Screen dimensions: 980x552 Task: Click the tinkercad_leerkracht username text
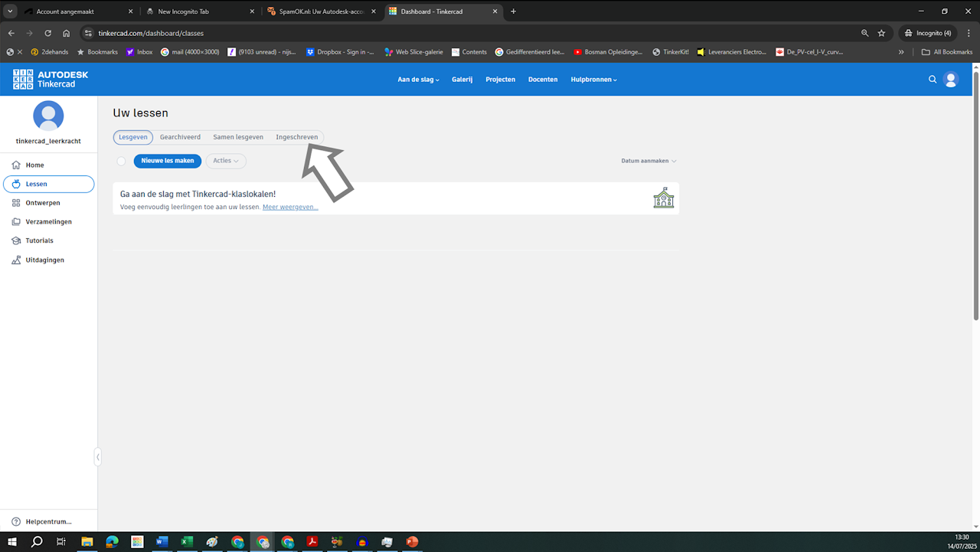[x=48, y=142]
